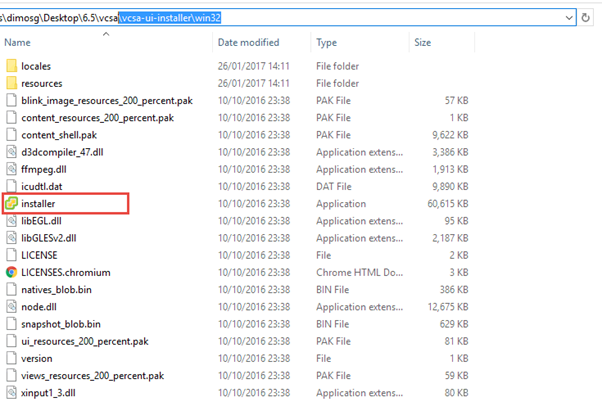
Task: Click the node.dll file icon
Action: click(12, 307)
